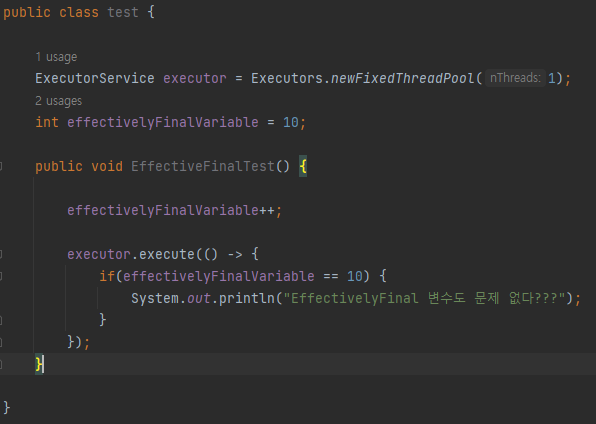
Task: Click the italic "out" field
Action: click(x=198, y=299)
